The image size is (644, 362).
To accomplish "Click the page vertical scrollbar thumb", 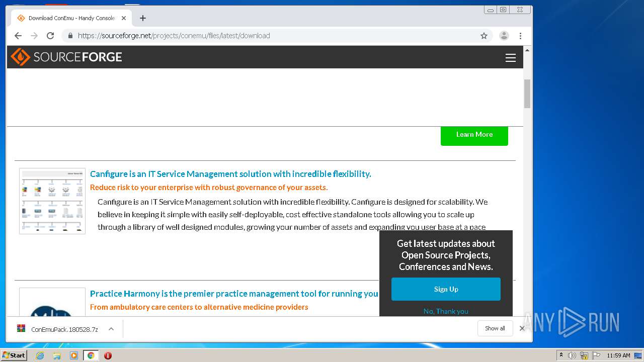I will pos(527,94).
